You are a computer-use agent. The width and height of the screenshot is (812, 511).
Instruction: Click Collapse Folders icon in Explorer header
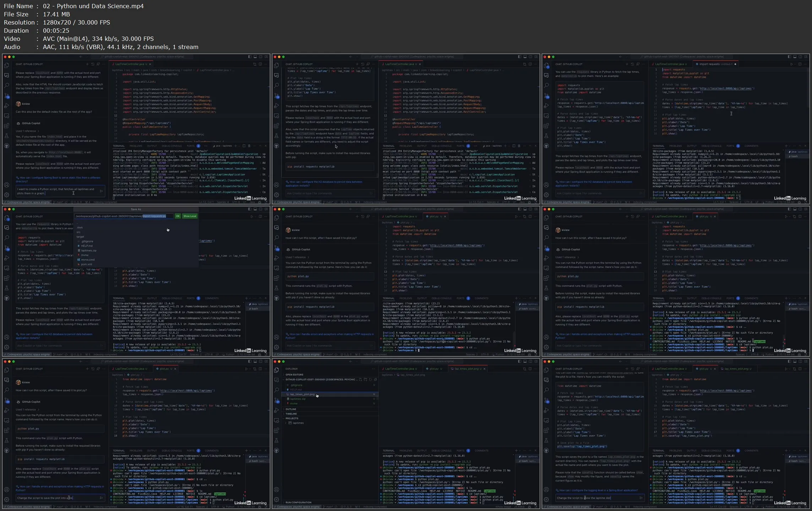375,380
